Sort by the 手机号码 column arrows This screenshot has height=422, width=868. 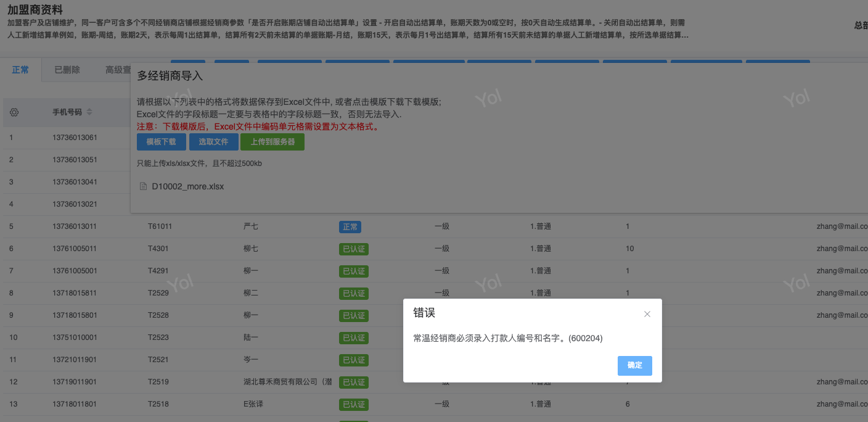pos(89,112)
